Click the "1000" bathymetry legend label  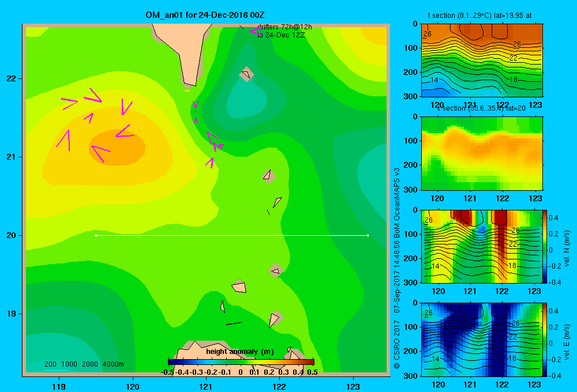(x=69, y=364)
